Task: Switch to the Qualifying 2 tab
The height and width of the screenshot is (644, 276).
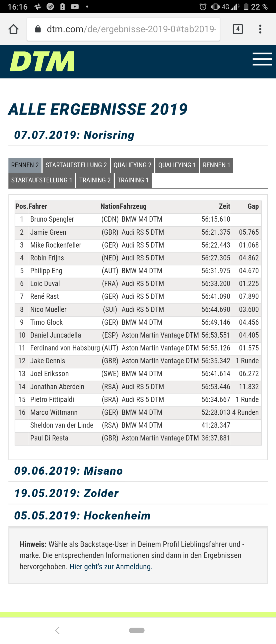Action: (x=132, y=165)
